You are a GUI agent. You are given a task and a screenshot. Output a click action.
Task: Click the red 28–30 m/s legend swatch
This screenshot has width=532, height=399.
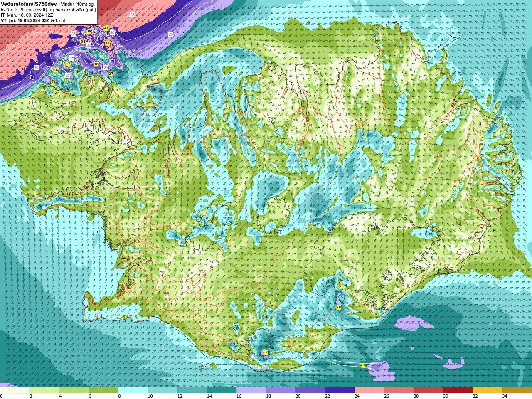(428, 390)
